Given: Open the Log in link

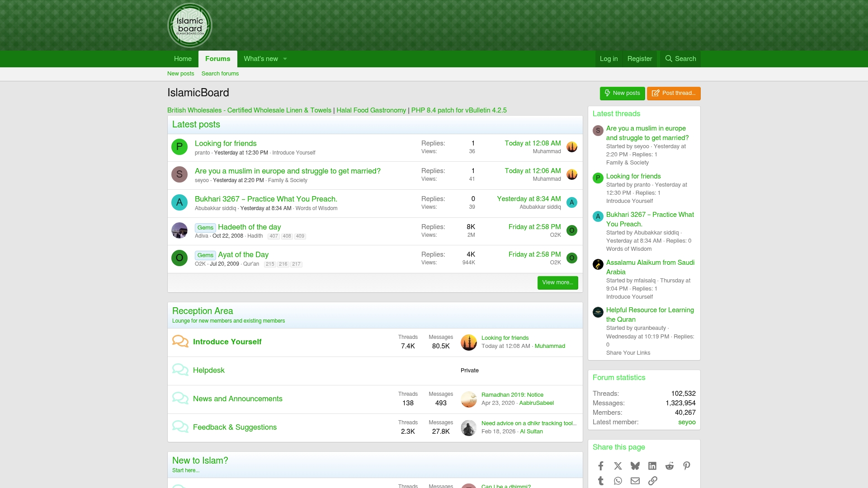Looking at the screenshot, I should [609, 59].
